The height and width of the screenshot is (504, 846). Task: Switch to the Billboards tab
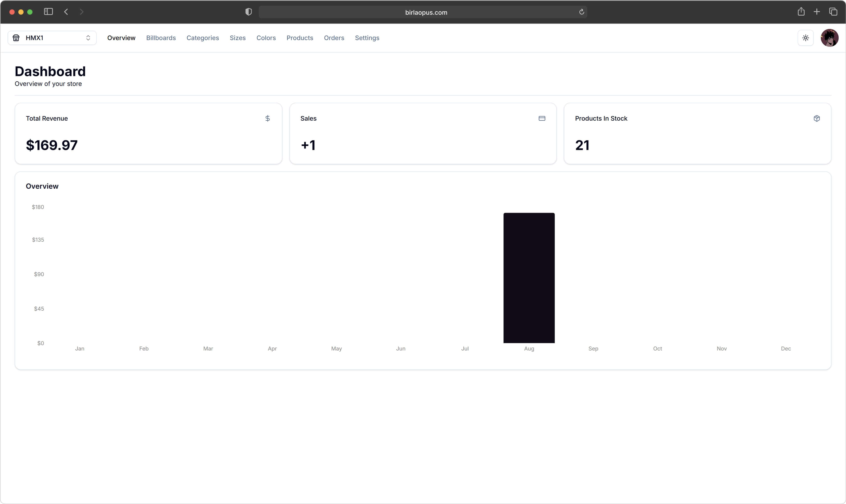161,38
